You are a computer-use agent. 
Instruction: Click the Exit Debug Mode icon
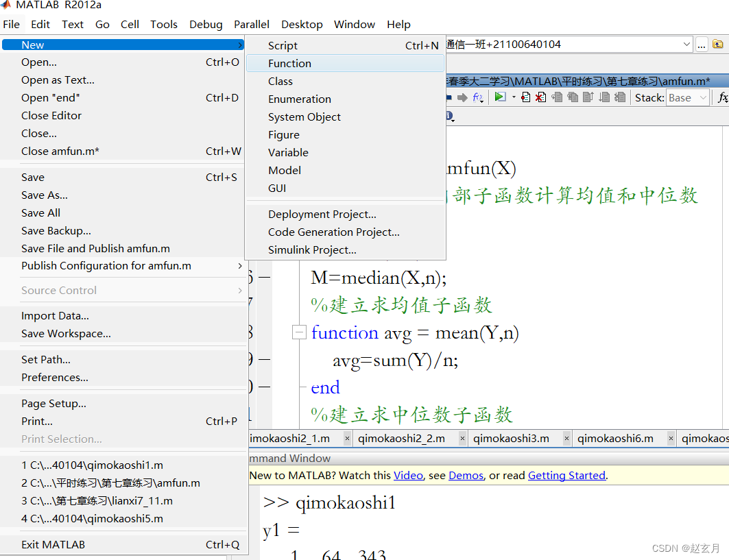[620, 97]
